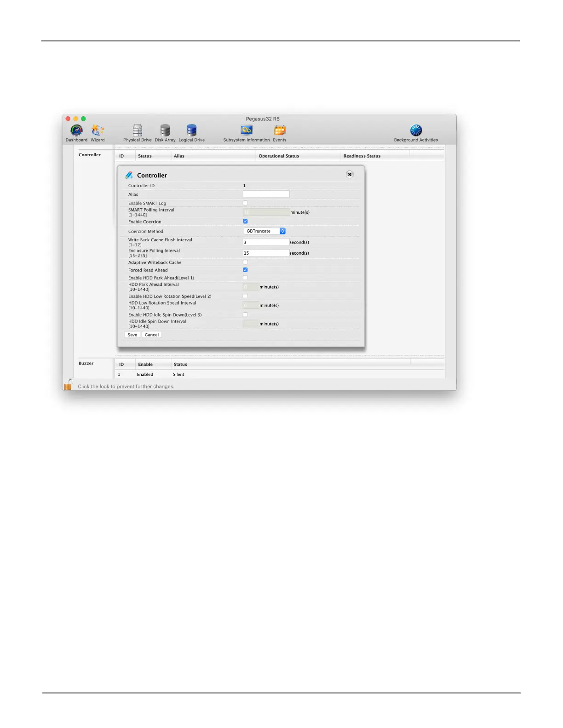Open Coercion Method GBTruncate dropdown

coord(264,231)
